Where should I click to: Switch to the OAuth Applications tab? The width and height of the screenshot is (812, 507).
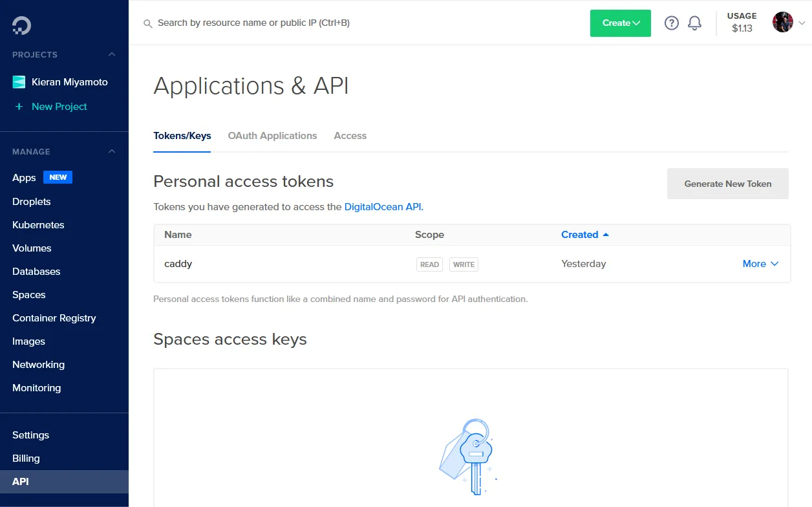tap(272, 136)
